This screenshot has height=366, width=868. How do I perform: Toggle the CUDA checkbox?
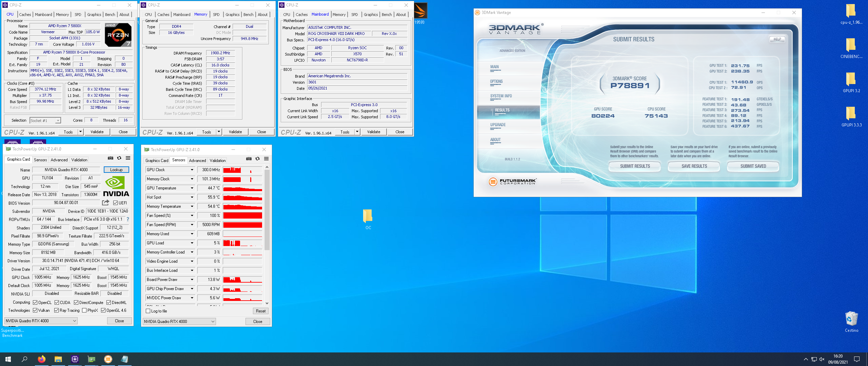click(x=57, y=302)
